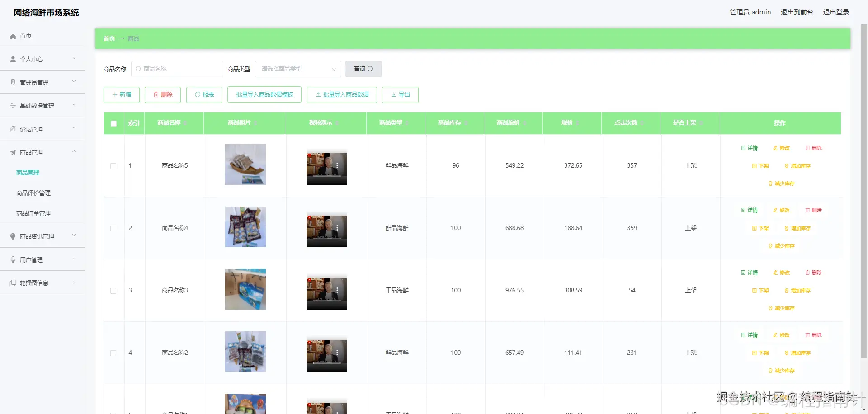The height and width of the screenshot is (414, 868).
Task: Click 增加库存 for 商品名称4
Action: click(797, 228)
